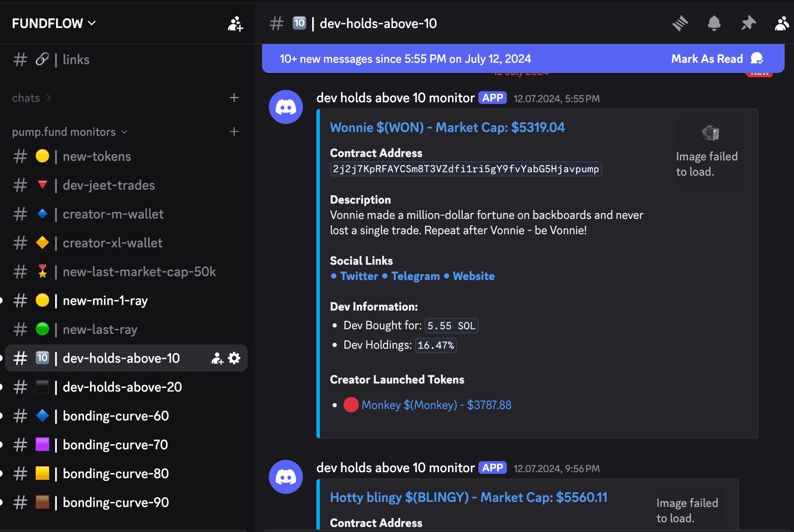Open the new-tokens channel
794x532 pixels.
click(126, 156)
